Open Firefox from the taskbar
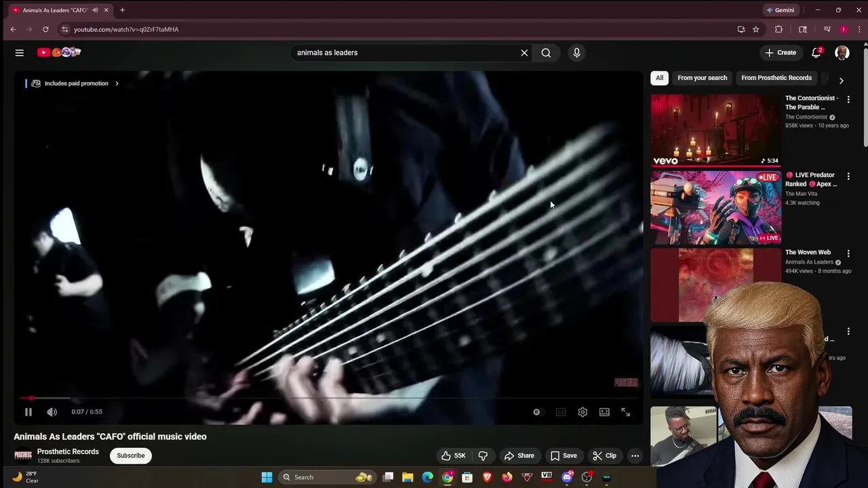The width and height of the screenshot is (868, 488). (507, 477)
